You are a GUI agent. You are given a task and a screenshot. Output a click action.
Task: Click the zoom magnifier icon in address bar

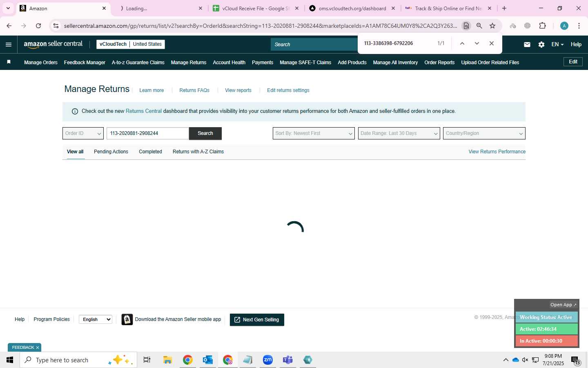(x=479, y=26)
